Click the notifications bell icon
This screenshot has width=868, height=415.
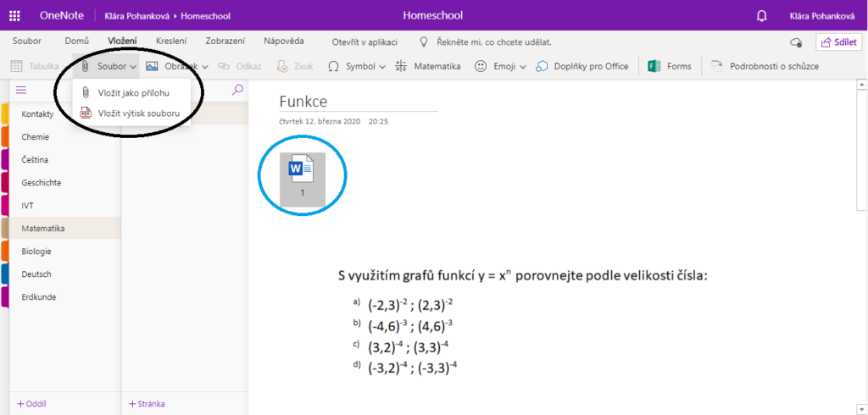[x=761, y=16]
